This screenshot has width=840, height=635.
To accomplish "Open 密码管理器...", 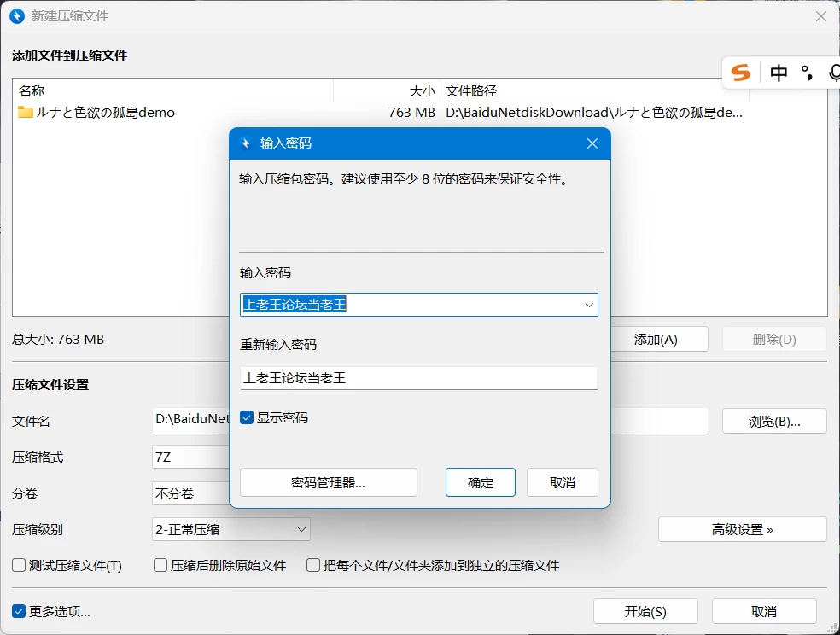I will point(329,482).
